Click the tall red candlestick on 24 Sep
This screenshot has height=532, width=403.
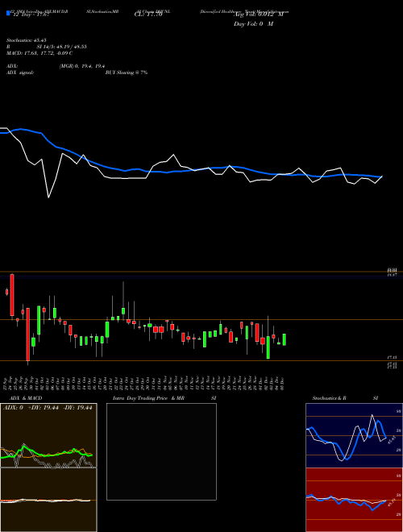(x=12, y=295)
